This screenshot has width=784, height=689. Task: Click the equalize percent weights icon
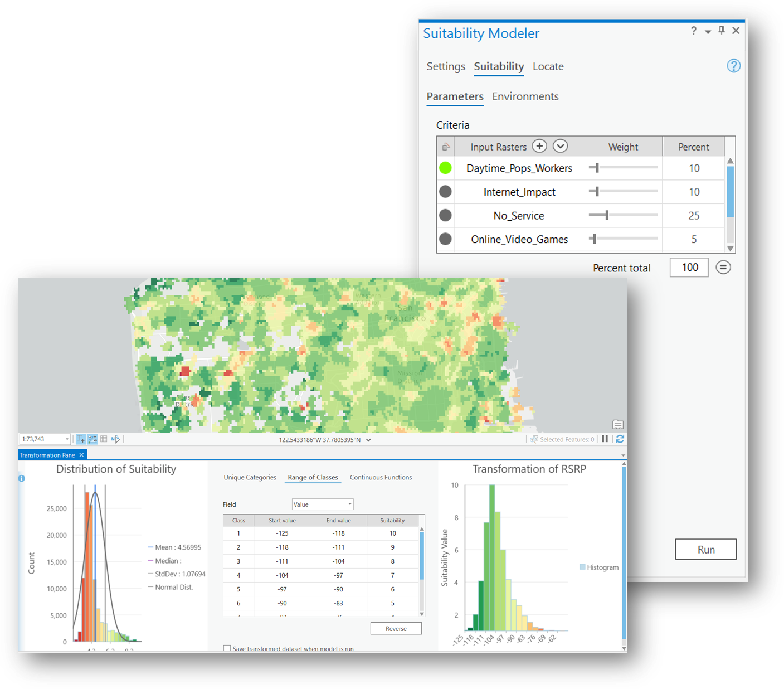pos(723,268)
